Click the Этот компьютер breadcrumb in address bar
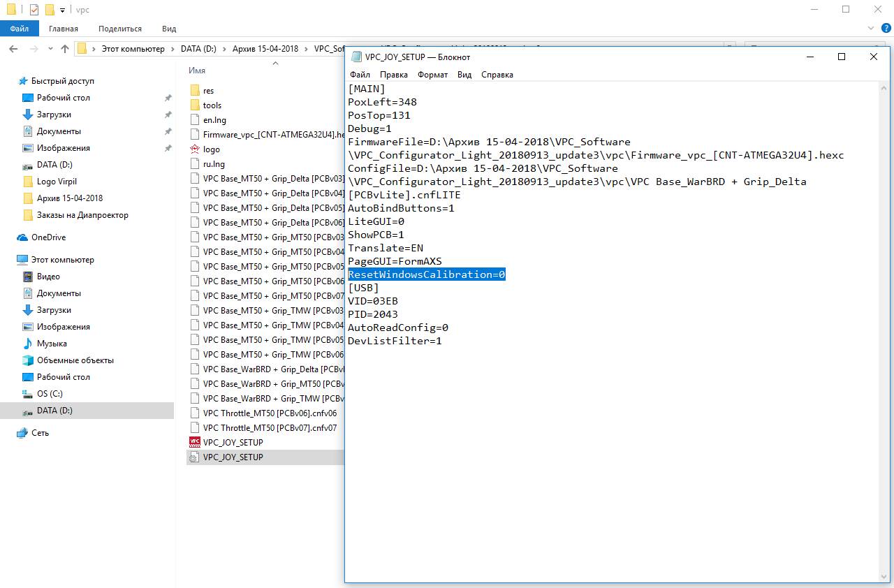 pyautogui.click(x=133, y=49)
